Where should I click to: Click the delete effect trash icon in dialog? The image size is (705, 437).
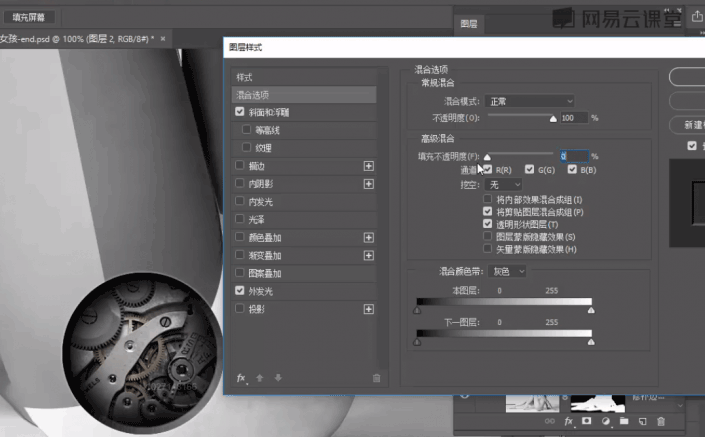(x=376, y=378)
